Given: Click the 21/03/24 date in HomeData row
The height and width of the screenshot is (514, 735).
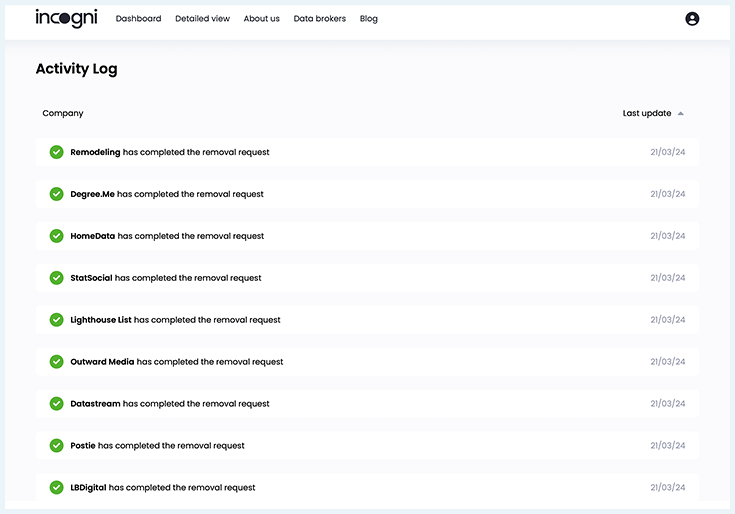Looking at the screenshot, I should click(668, 236).
